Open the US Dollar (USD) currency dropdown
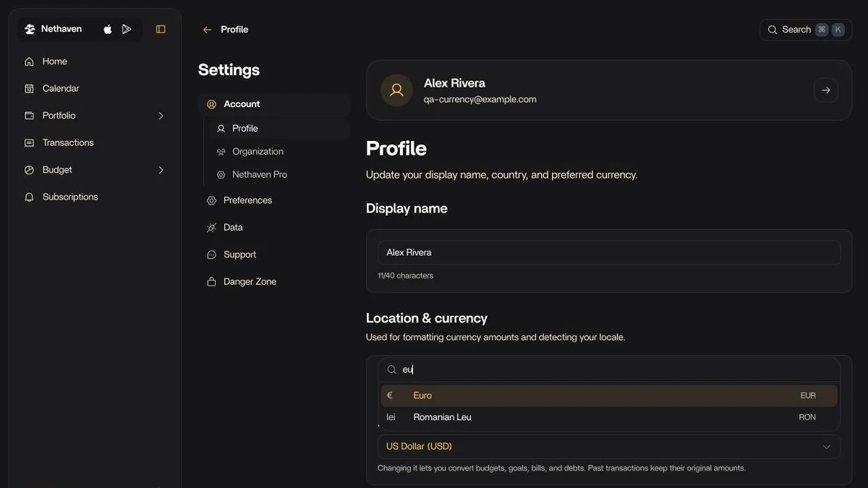868x488 pixels. point(609,447)
